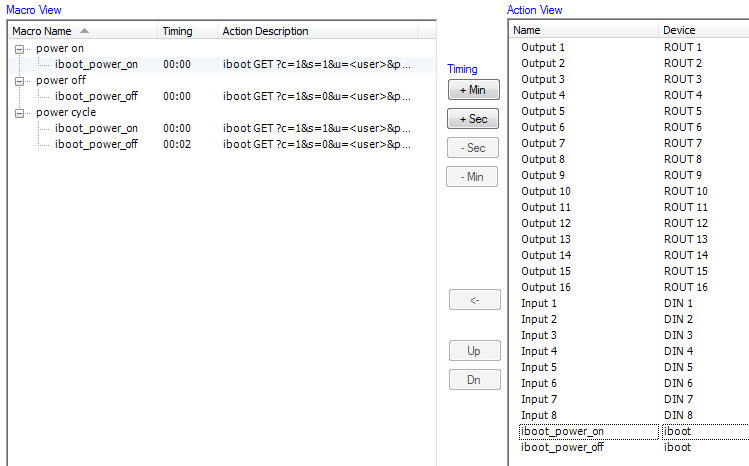Screen dimensions: 749x466
Task: Select Output 2 in Action View
Action: [543, 63]
